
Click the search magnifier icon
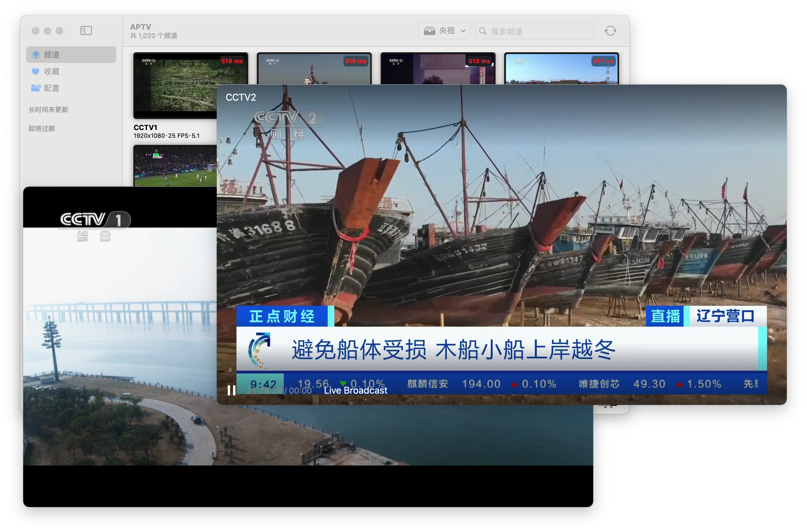click(482, 31)
